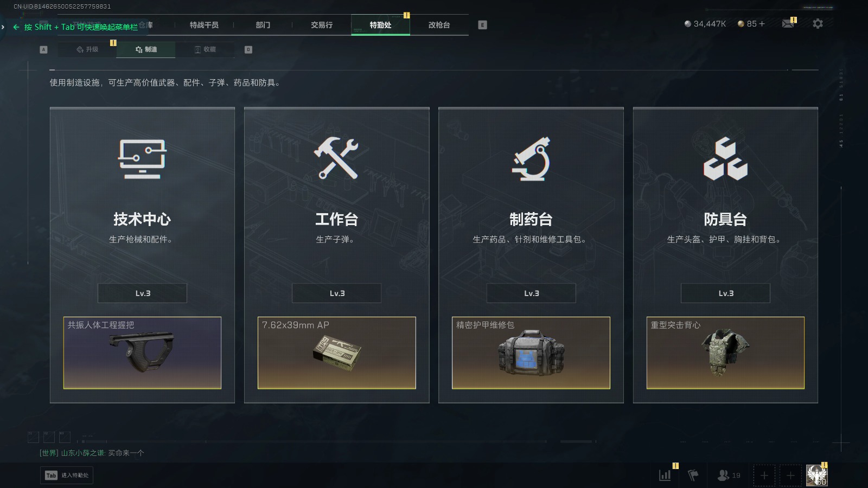
Task: Click the 技术中心 monitor icon
Action: [x=142, y=159]
